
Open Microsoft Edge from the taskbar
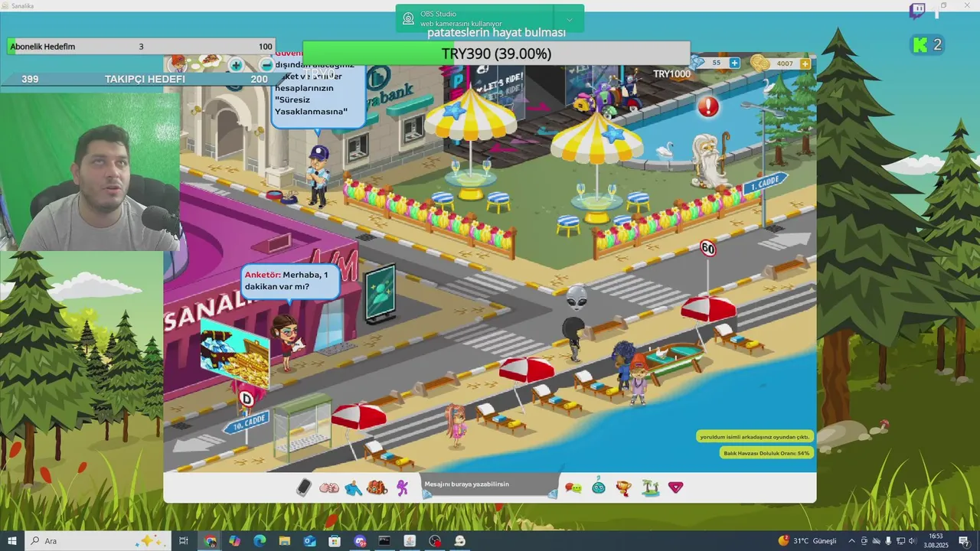tap(260, 541)
